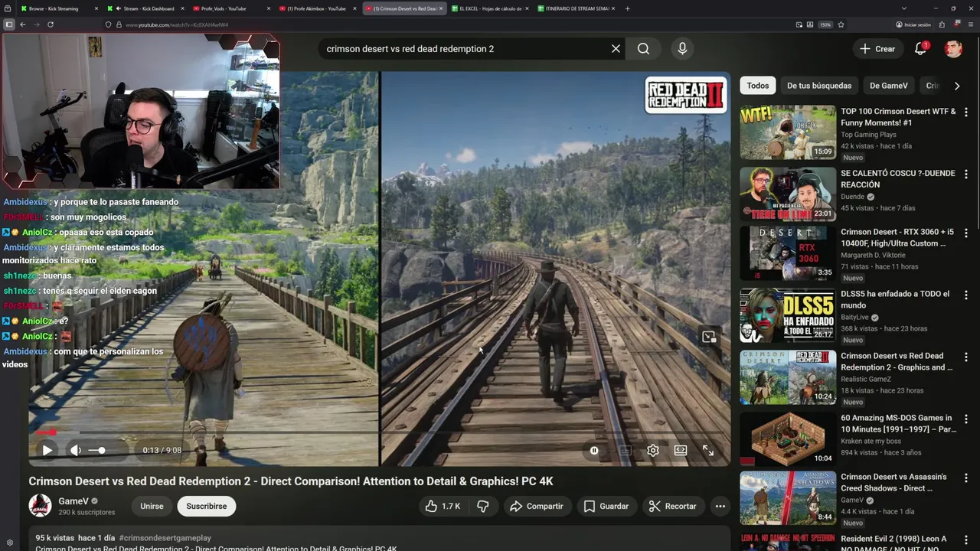
Task: Pop out video with picture-in-picture icon
Action: coord(709,337)
